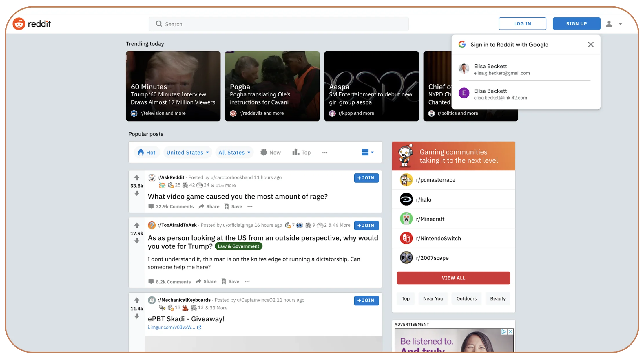This screenshot has height=359, width=644.
Task: Open 8.2k Comments on TooAfraidToAsk post
Action: coord(169,282)
